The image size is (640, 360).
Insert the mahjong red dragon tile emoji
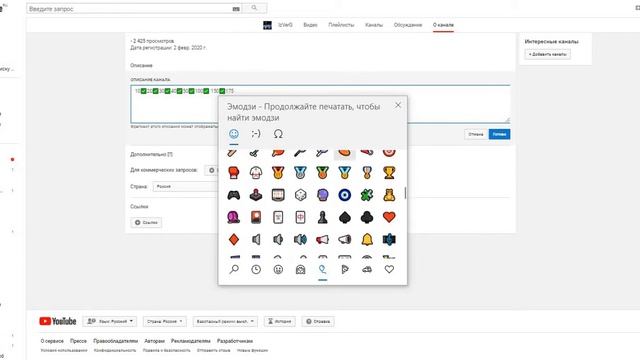coord(300,217)
